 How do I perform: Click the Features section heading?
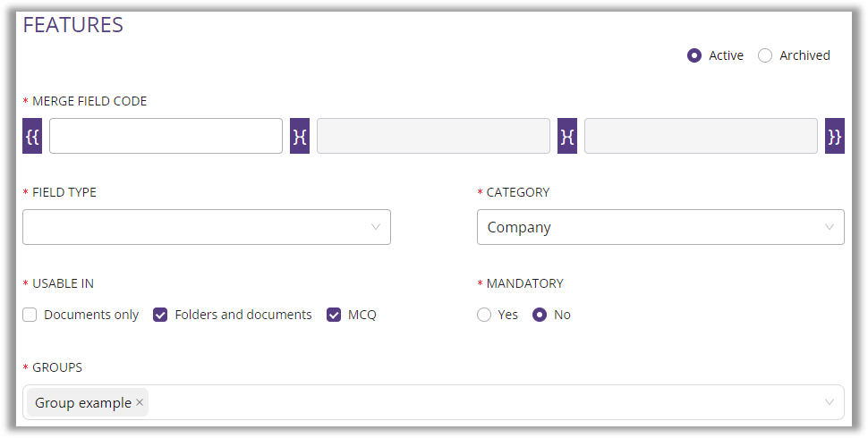click(73, 25)
